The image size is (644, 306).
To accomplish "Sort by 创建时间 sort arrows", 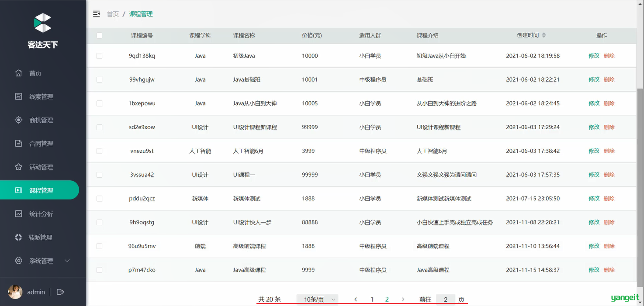I will 544,35.
